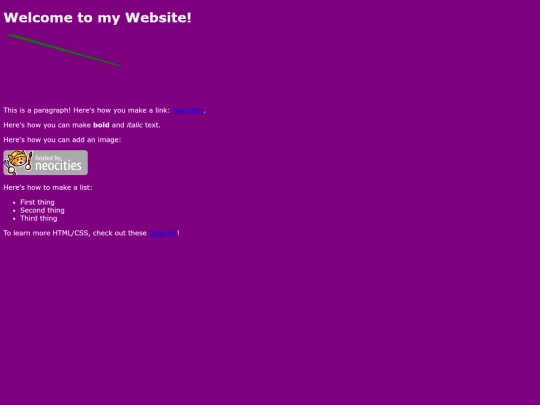
Task: Click the hosted by neocities badge image
Action: [45, 163]
